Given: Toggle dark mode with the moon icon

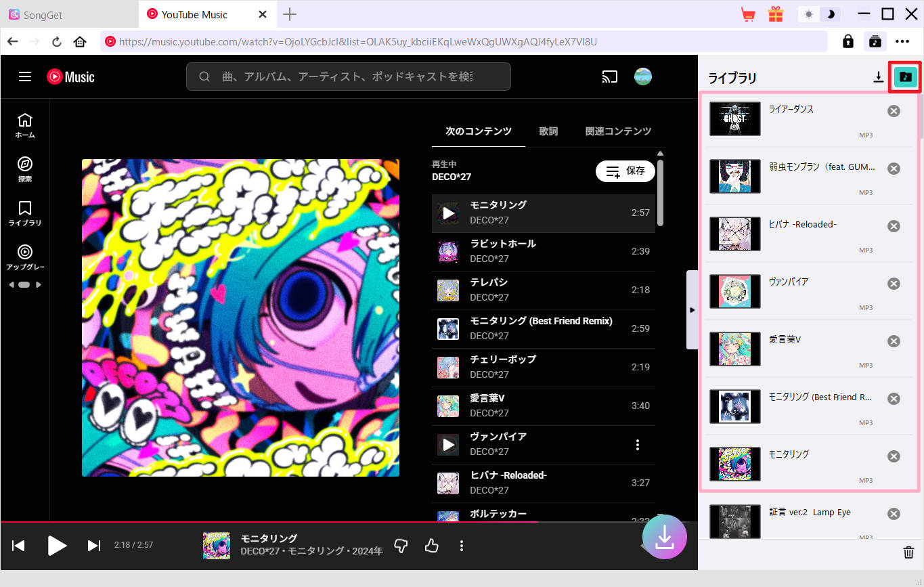Looking at the screenshot, I should [832, 14].
